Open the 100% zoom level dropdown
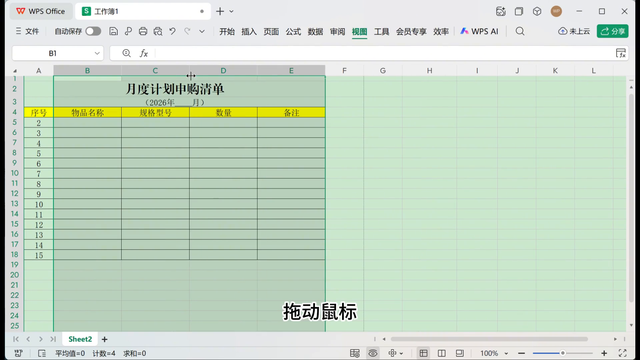The width and height of the screenshot is (640, 360). 494,353
